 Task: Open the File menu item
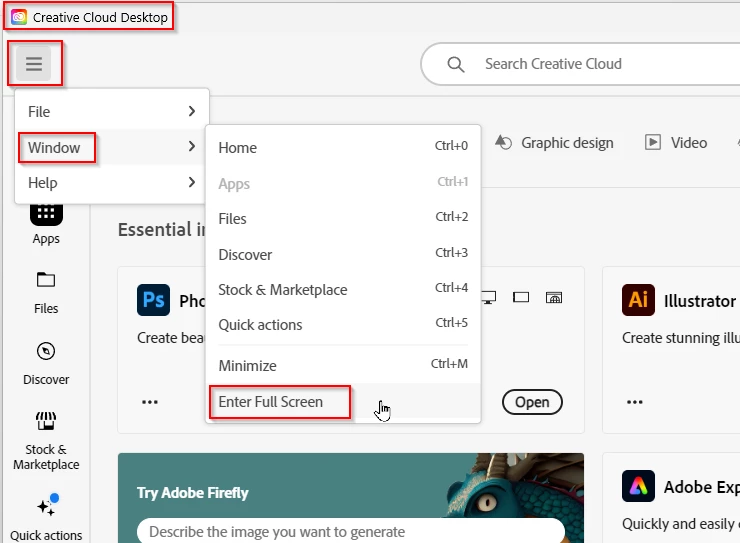[x=112, y=111]
